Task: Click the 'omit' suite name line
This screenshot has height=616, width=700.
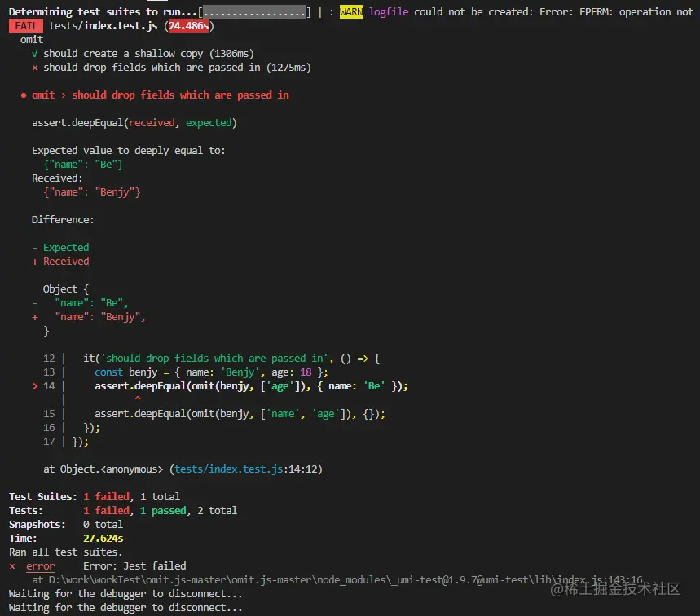Action: pos(32,40)
